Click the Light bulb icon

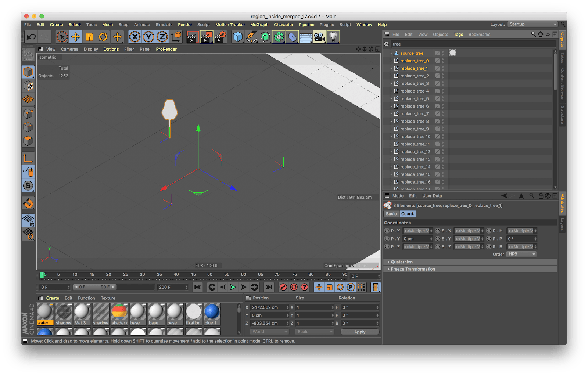click(333, 37)
